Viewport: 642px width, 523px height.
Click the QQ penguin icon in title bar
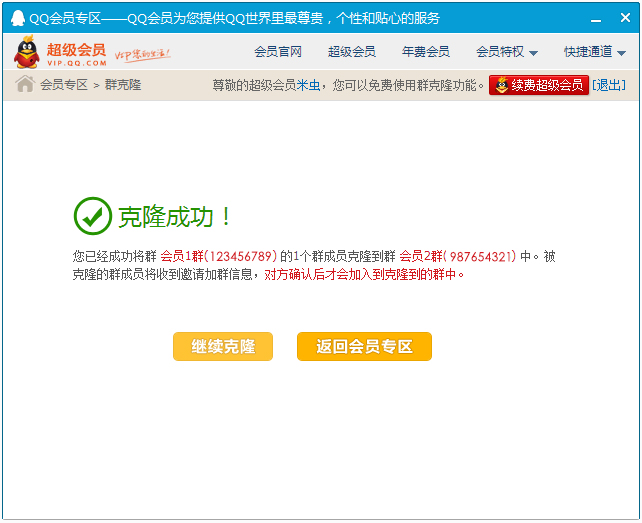click(18, 18)
